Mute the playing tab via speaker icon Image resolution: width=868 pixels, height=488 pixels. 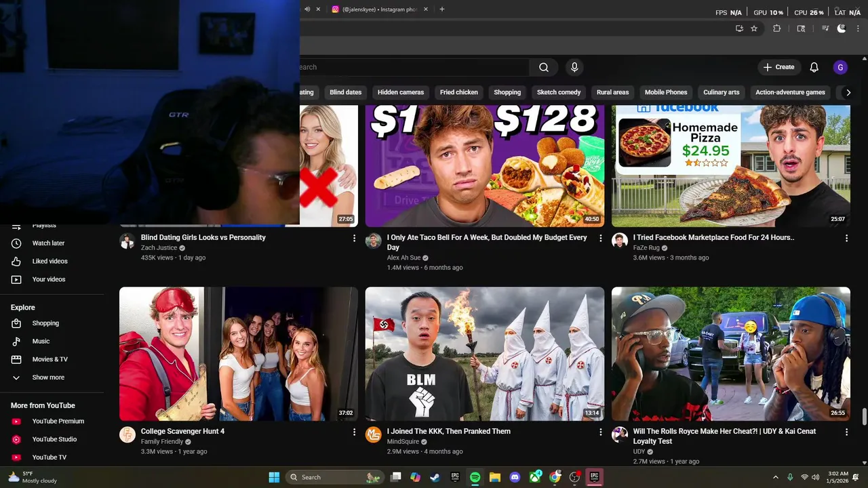tap(307, 9)
